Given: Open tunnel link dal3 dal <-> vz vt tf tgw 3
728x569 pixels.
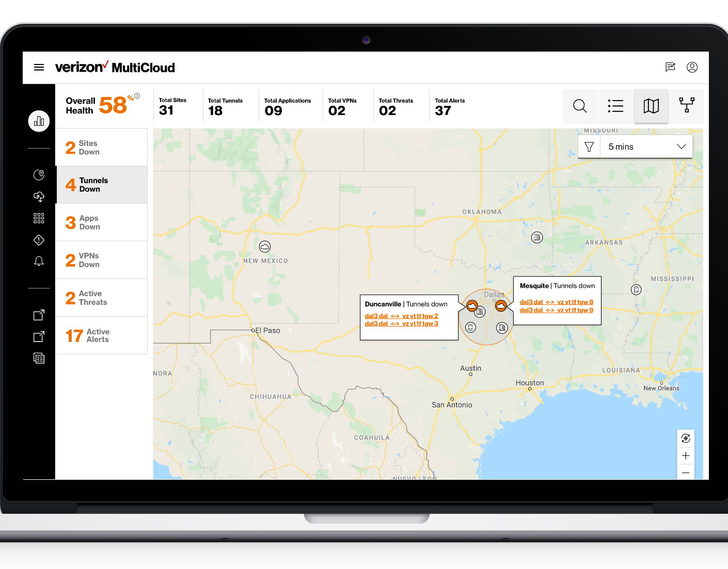Looking at the screenshot, I should tap(401, 324).
